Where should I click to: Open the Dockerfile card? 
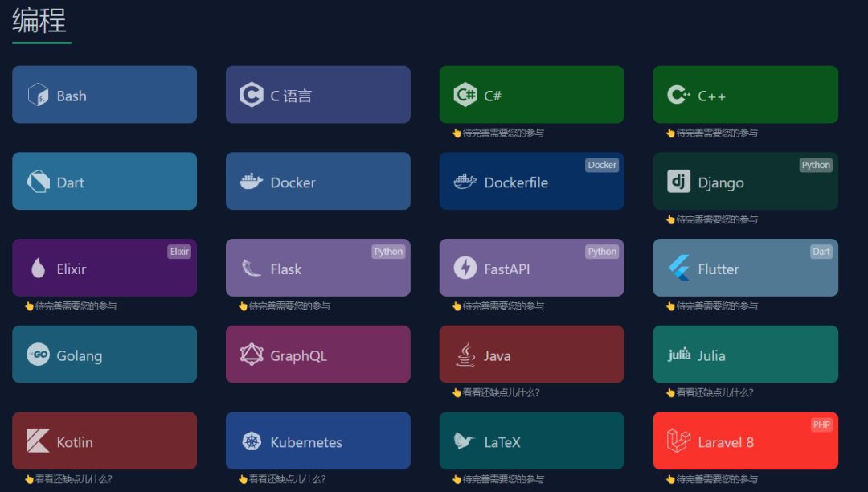click(x=531, y=181)
